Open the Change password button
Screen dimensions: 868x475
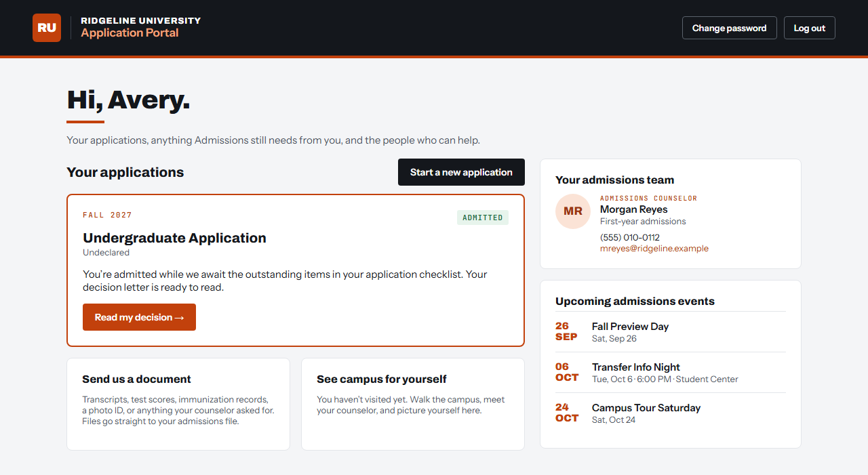(x=729, y=28)
